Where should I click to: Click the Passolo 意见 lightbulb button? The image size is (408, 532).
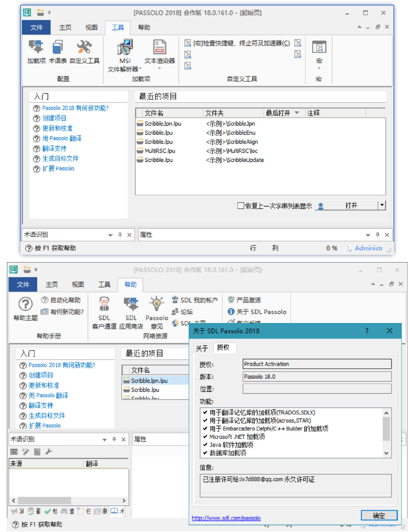(157, 313)
